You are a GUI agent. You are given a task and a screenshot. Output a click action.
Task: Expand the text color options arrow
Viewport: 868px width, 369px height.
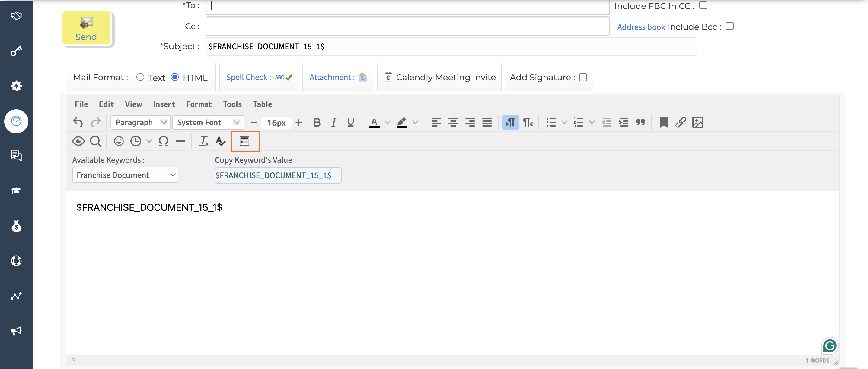pyautogui.click(x=388, y=122)
